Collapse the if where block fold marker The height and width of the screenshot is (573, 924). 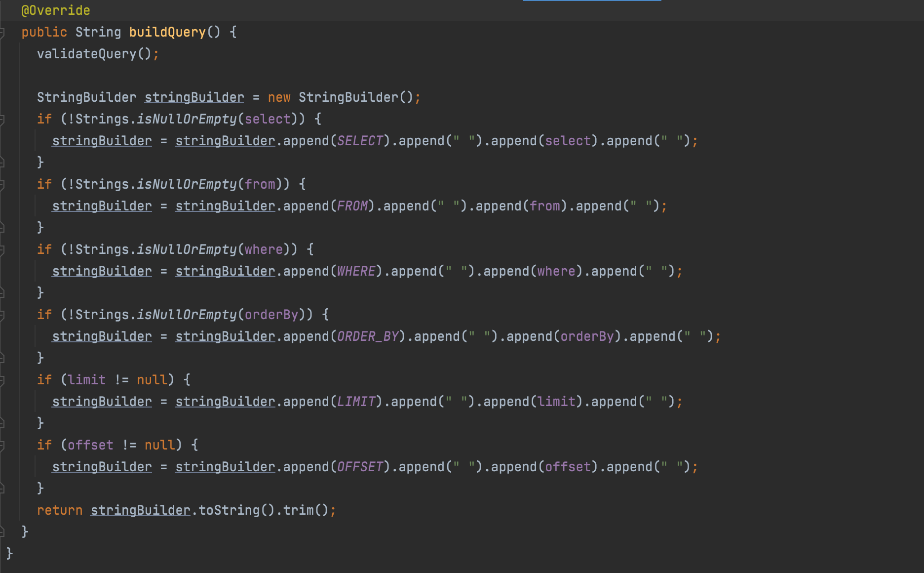(x=2, y=250)
